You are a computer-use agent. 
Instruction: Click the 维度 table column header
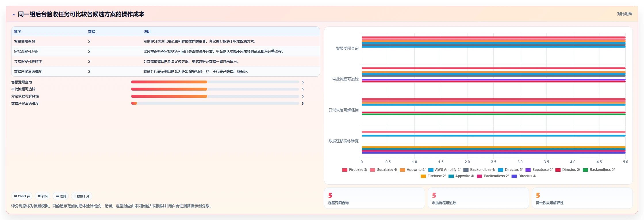point(18,32)
